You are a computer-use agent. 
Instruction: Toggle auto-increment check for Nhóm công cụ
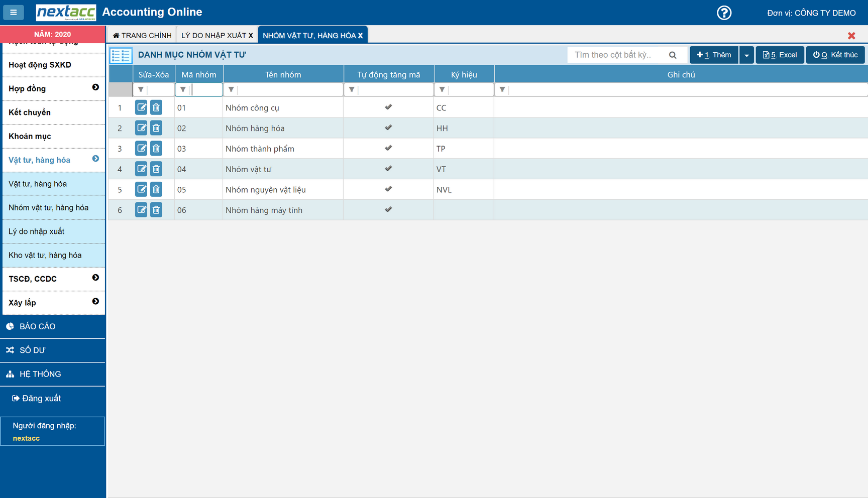[x=388, y=107]
